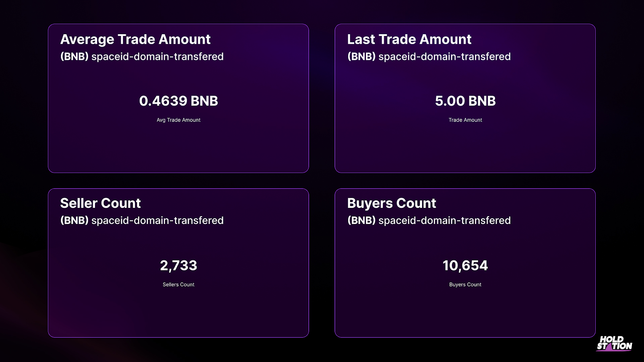644x362 pixels.
Task: Click the 0.4639 BNB value
Action: (178, 101)
